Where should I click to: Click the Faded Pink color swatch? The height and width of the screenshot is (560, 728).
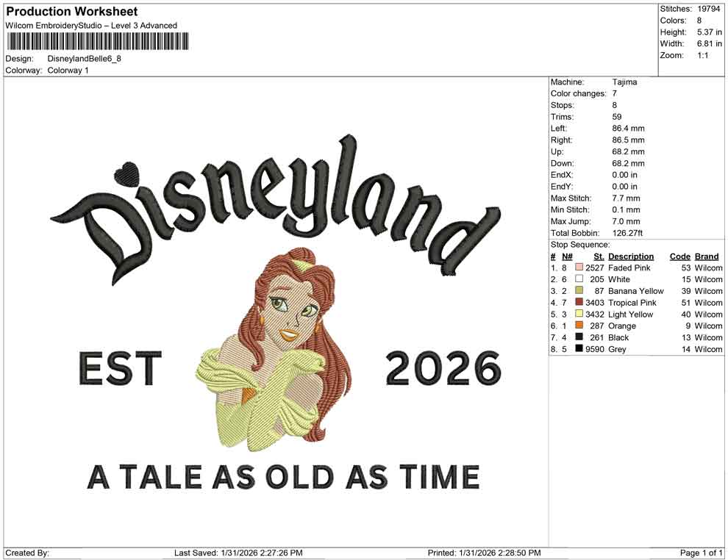tap(579, 268)
